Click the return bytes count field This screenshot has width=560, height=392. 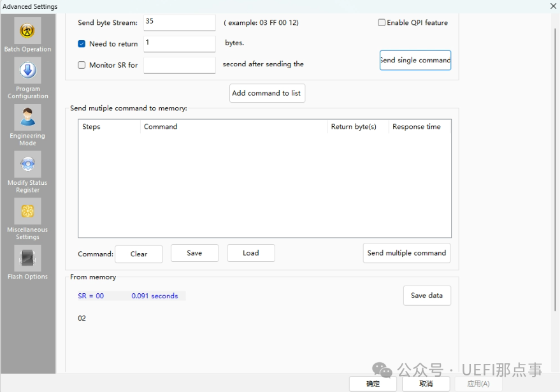tap(180, 43)
